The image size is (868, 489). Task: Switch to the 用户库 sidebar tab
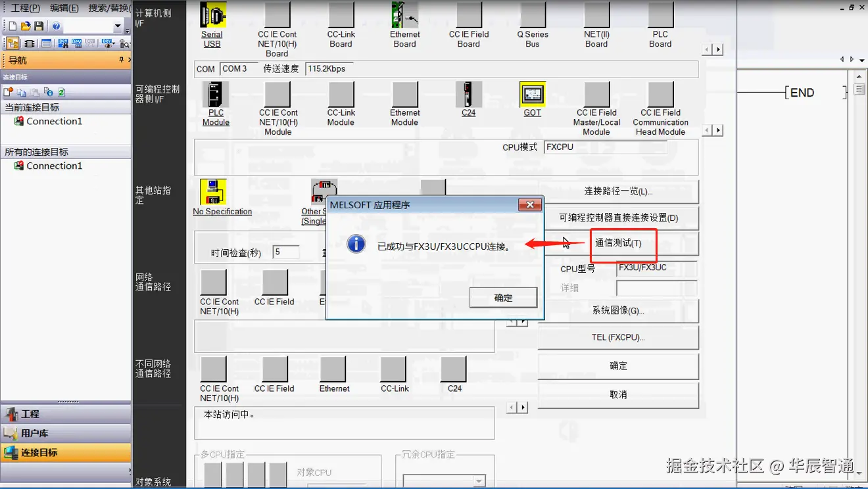(36, 432)
